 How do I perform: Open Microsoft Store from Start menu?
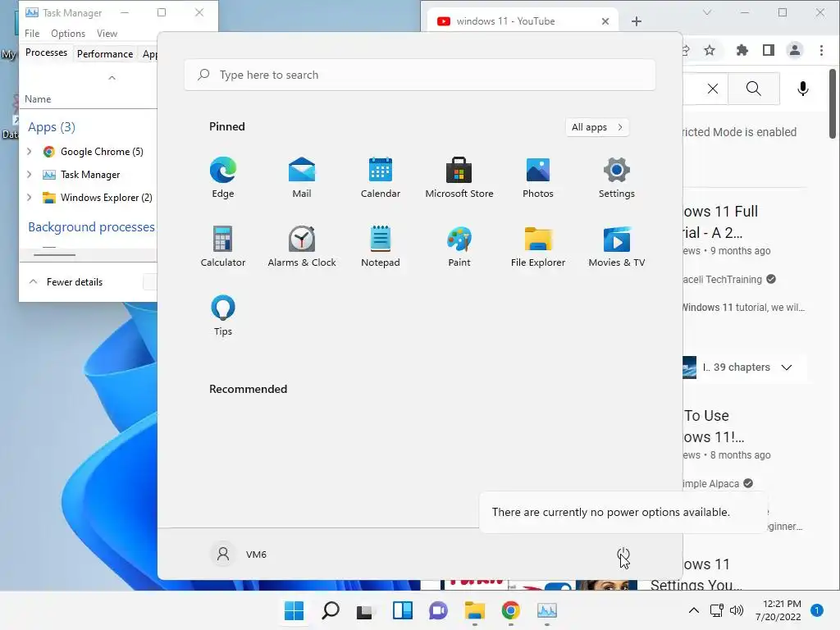pyautogui.click(x=459, y=177)
